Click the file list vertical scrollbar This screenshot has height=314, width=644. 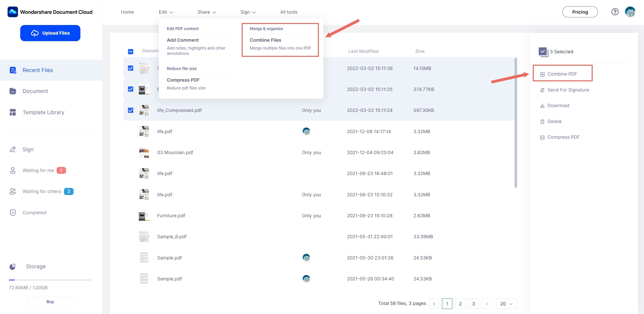[x=516, y=123]
